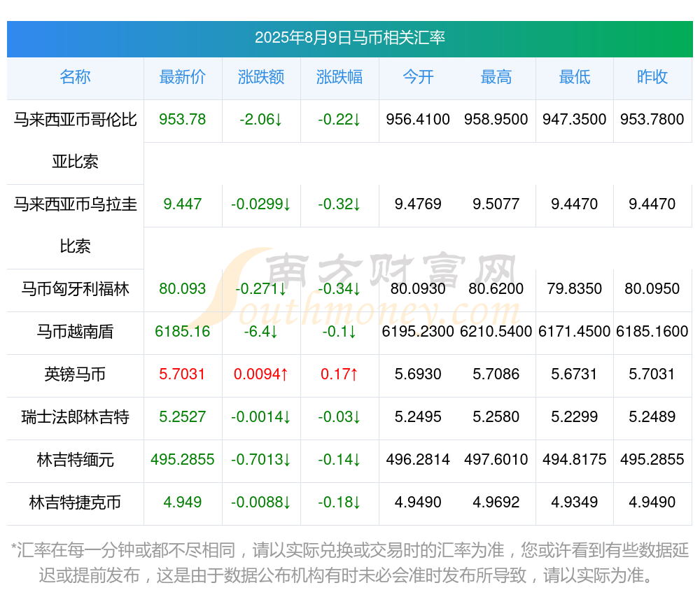The width and height of the screenshot is (700, 597).
Task: Click low value 494.8175
Action: 574,460
